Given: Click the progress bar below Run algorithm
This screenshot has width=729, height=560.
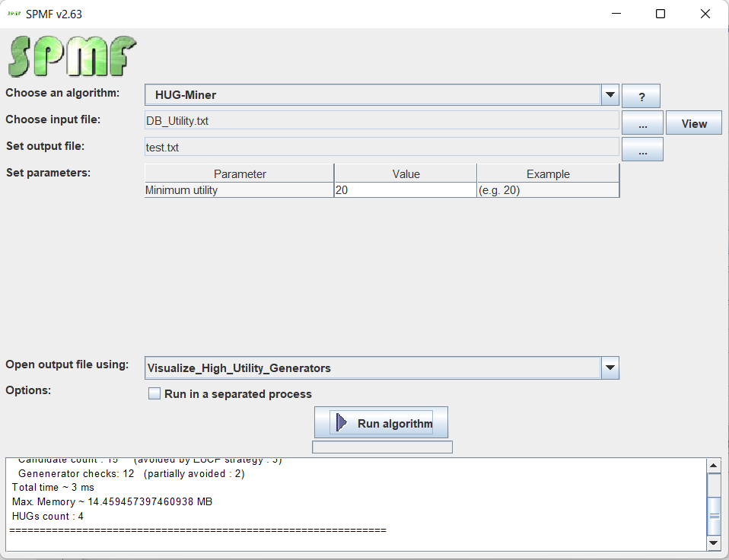Looking at the screenshot, I should click(x=382, y=447).
